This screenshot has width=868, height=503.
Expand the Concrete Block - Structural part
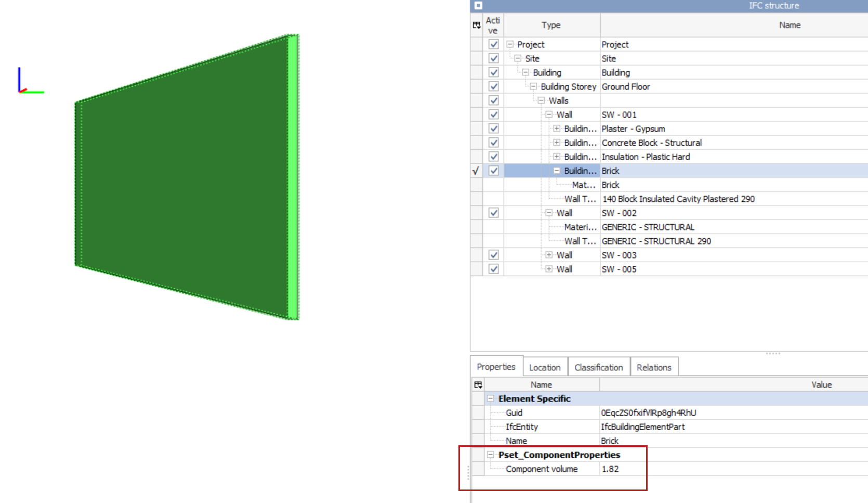[557, 143]
